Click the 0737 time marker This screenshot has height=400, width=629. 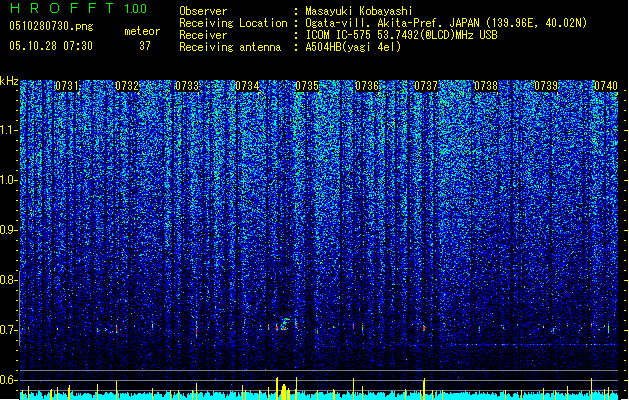coord(426,86)
